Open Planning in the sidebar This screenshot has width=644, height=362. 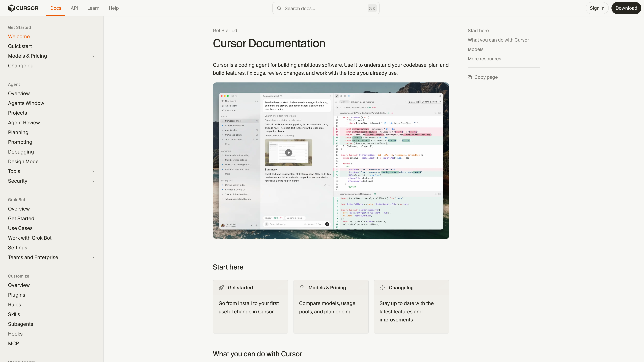18,132
